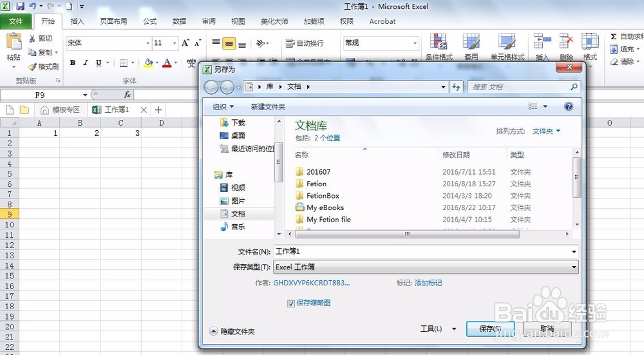
Task: Open the font size dropdown showing 11
Action: tap(175, 43)
